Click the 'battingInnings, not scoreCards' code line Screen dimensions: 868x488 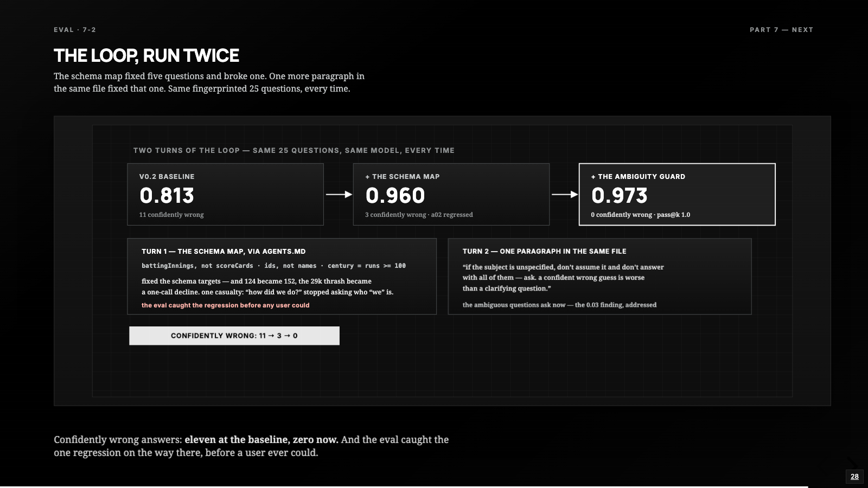point(273,266)
